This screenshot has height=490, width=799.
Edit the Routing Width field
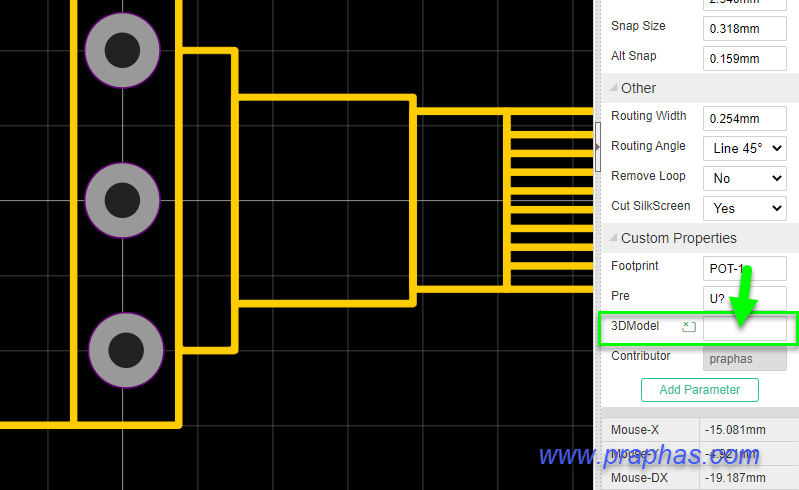pos(744,119)
